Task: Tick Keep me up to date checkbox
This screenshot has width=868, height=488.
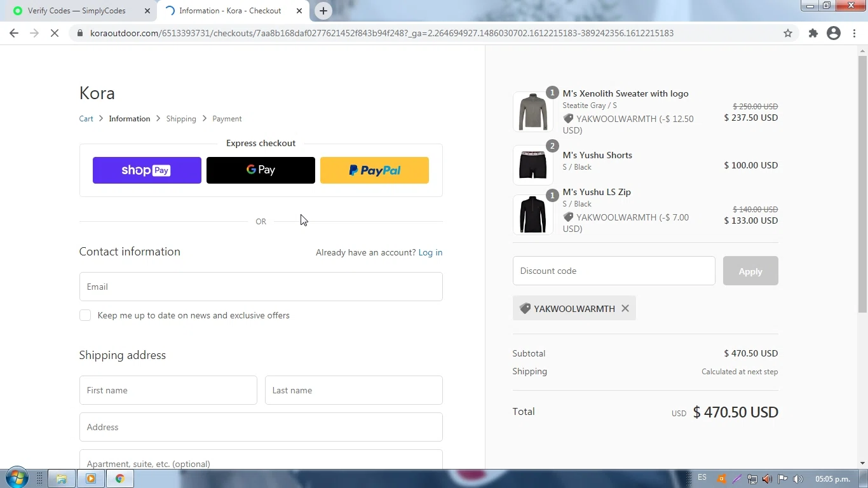Action: 85,315
